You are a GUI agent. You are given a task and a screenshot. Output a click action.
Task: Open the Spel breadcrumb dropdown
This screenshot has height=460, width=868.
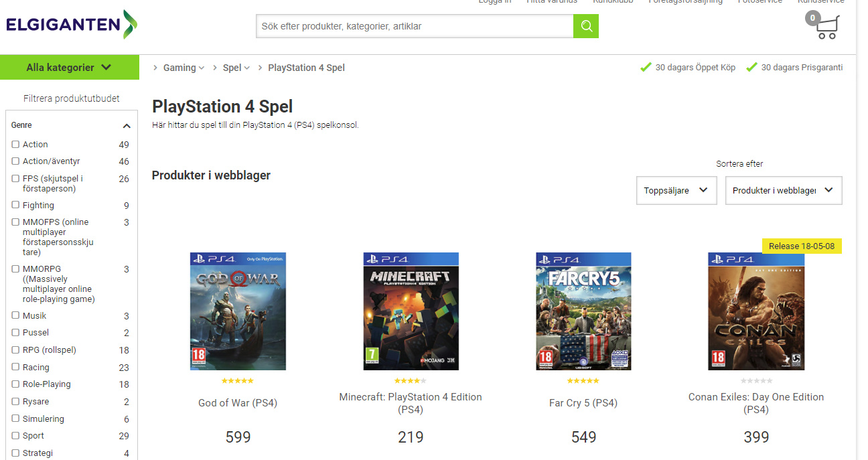coord(236,68)
